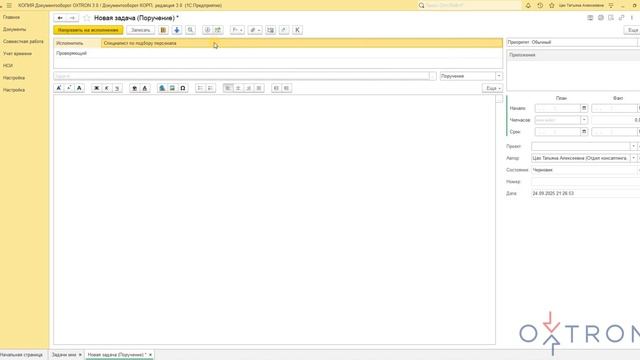Click inside the task description text area

click(274, 220)
